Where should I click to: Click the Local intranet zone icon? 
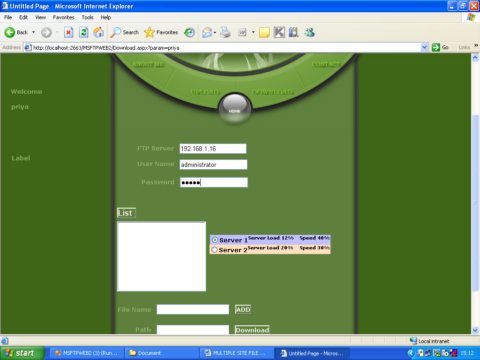click(413, 341)
